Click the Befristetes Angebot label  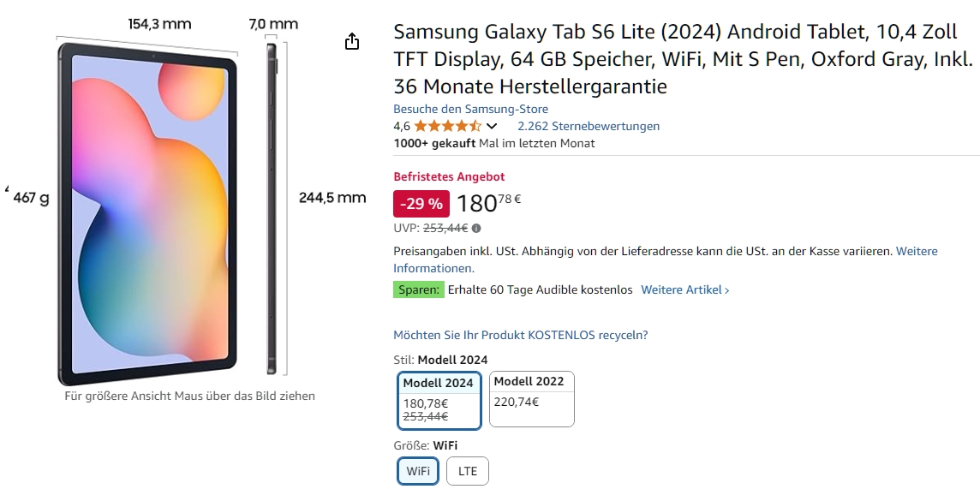tap(449, 176)
